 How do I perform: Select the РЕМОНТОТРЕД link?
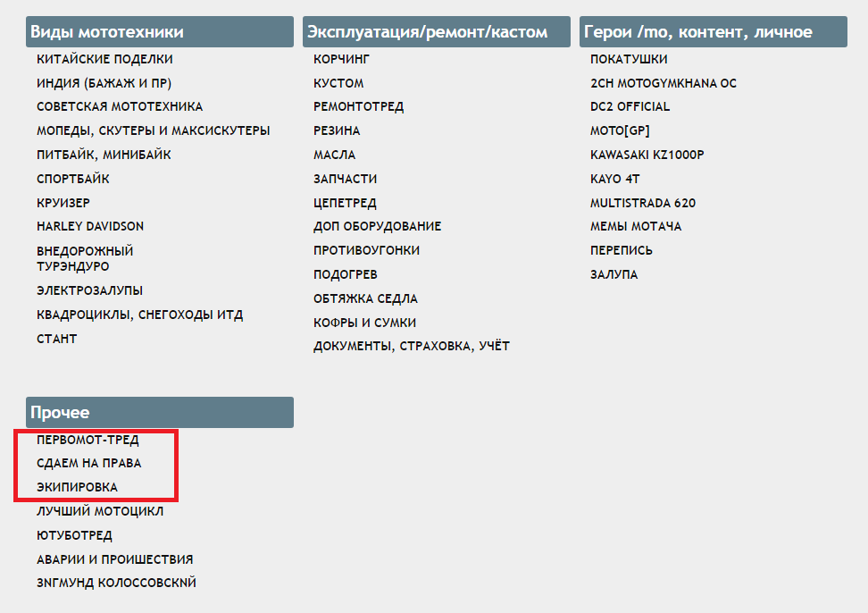tap(358, 107)
